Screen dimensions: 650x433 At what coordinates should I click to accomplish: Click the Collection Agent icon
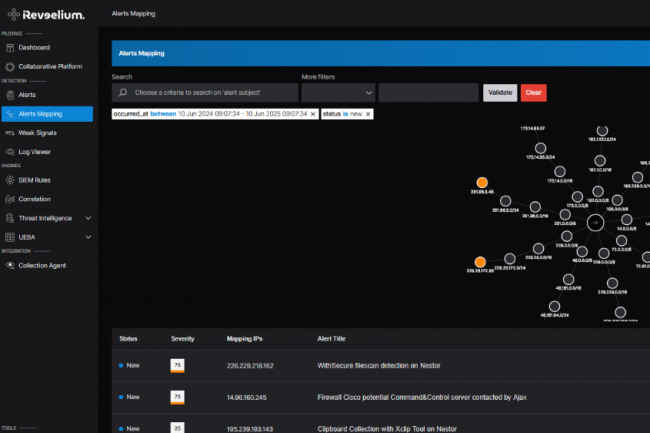click(x=9, y=265)
